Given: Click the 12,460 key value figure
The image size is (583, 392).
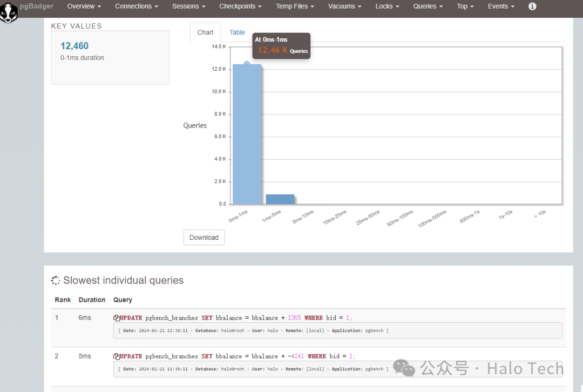Looking at the screenshot, I should 74,46.
